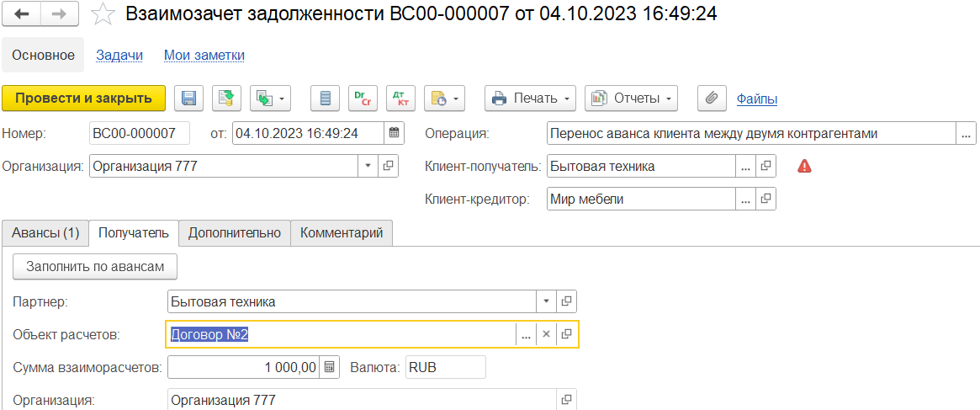Switch to the Авансы (1) tab
The width and height of the screenshot is (980, 410).
[45, 233]
